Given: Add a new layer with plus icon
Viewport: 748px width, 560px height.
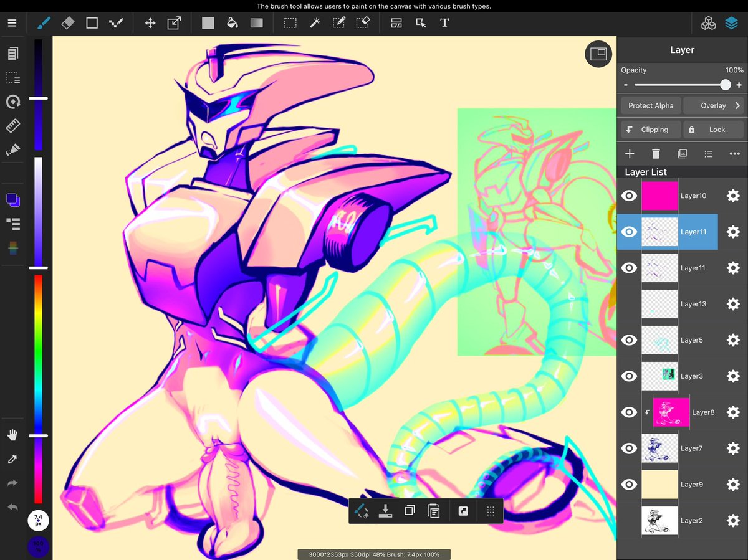Looking at the screenshot, I should (x=630, y=154).
